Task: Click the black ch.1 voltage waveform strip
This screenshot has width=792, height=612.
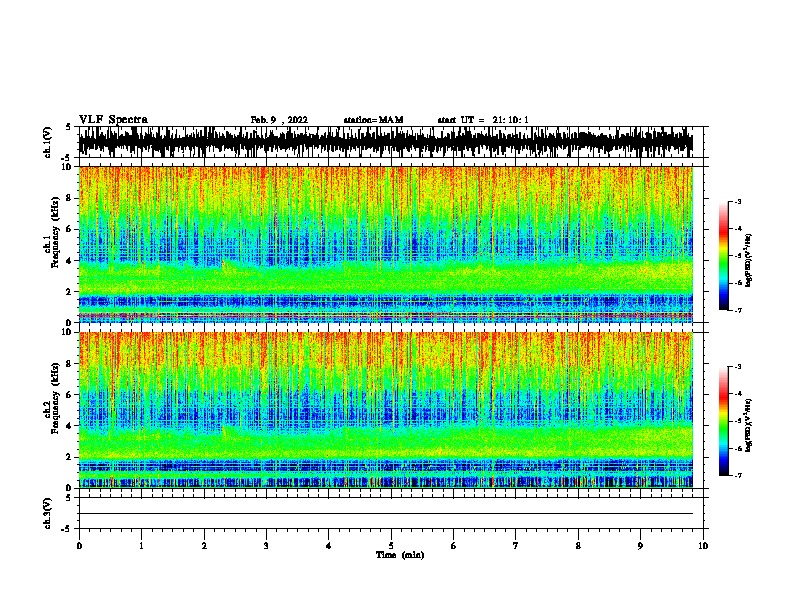Action: (385, 142)
